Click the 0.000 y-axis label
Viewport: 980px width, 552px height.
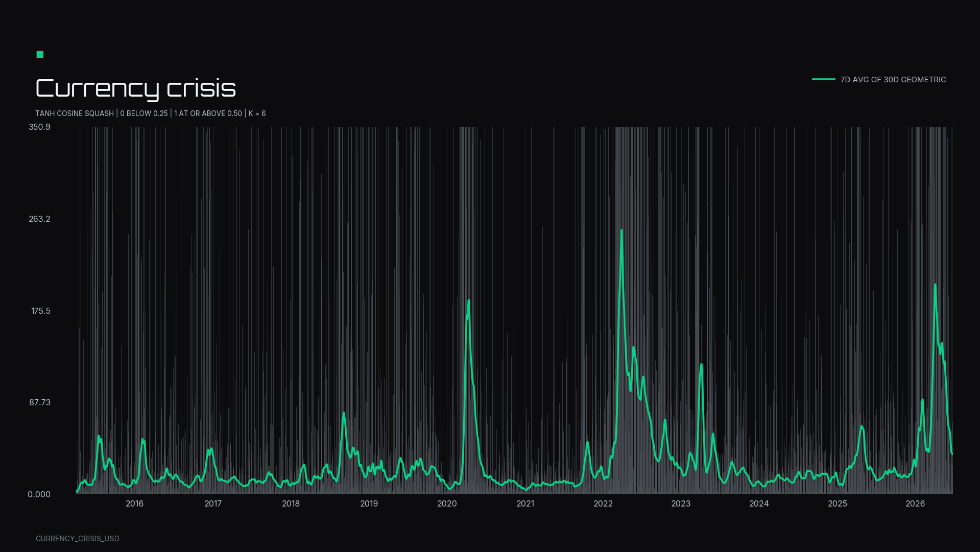[x=39, y=494]
